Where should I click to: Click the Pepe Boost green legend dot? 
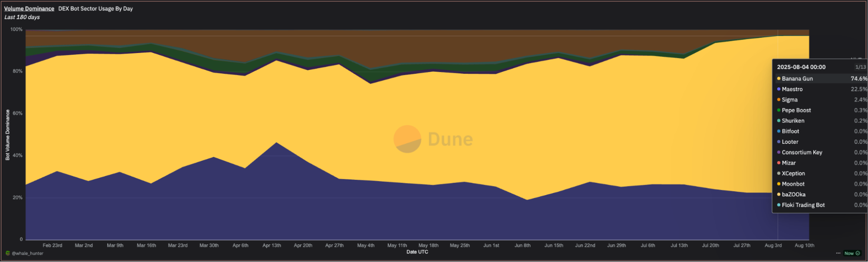pos(779,110)
